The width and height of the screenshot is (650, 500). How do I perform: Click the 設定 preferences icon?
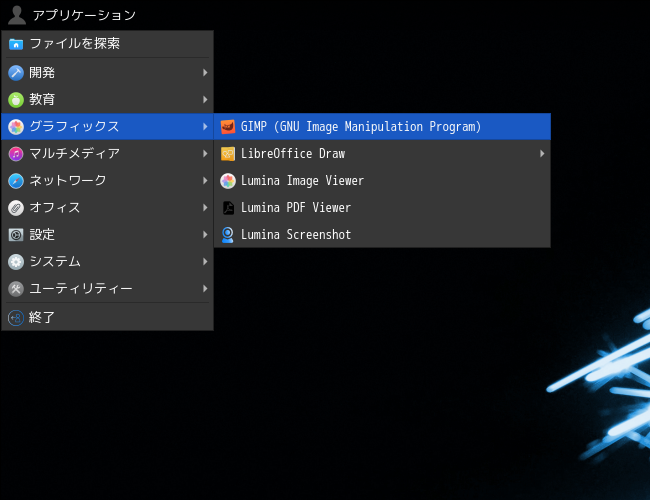(x=16, y=235)
